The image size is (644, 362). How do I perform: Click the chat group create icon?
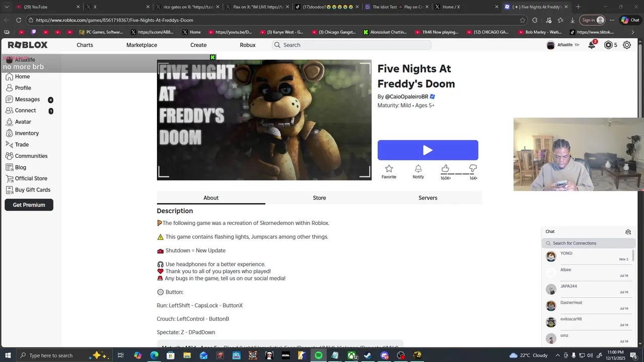point(628,232)
